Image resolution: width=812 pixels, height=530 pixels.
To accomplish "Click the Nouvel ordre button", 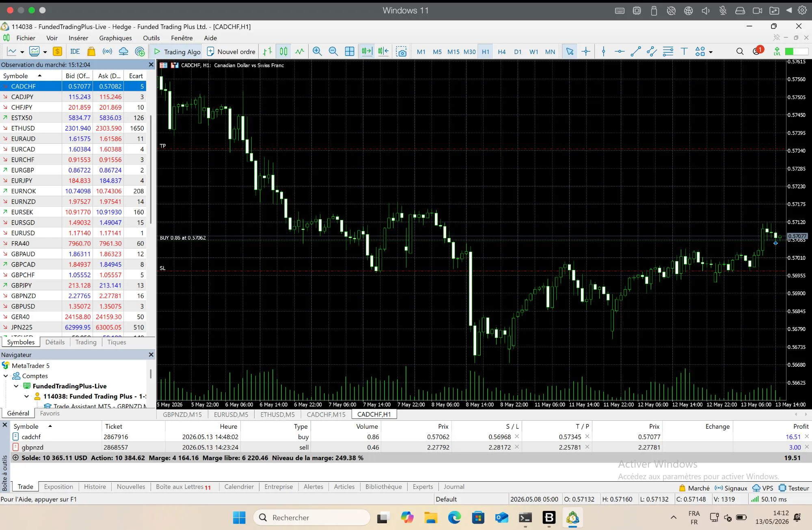I will tap(231, 52).
